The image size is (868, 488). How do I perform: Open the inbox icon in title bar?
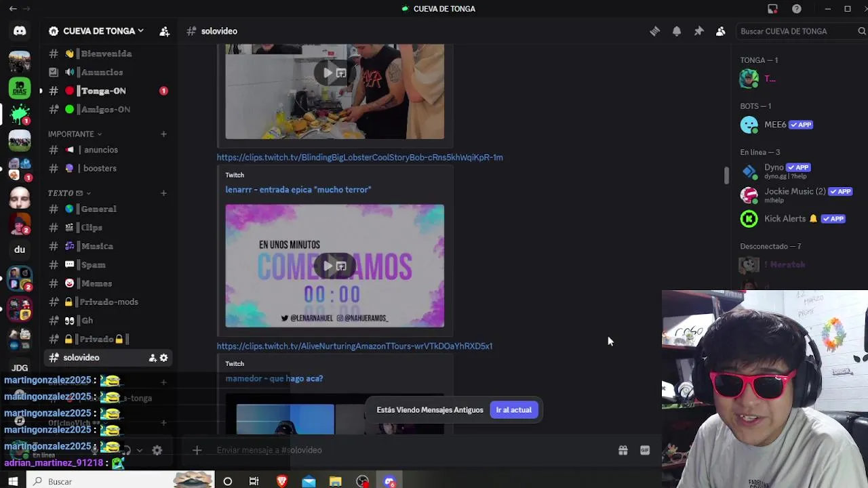click(x=772, y=9)
